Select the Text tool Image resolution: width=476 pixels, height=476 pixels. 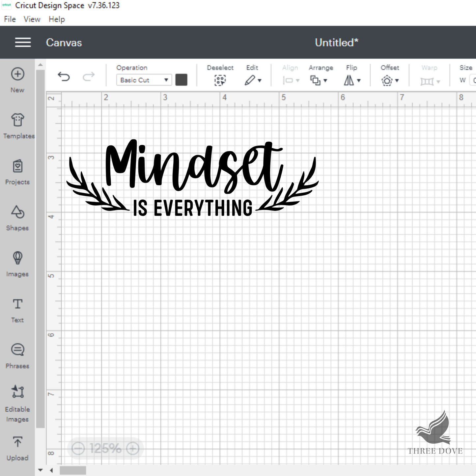pyautogui.click(x=17, y=310)
